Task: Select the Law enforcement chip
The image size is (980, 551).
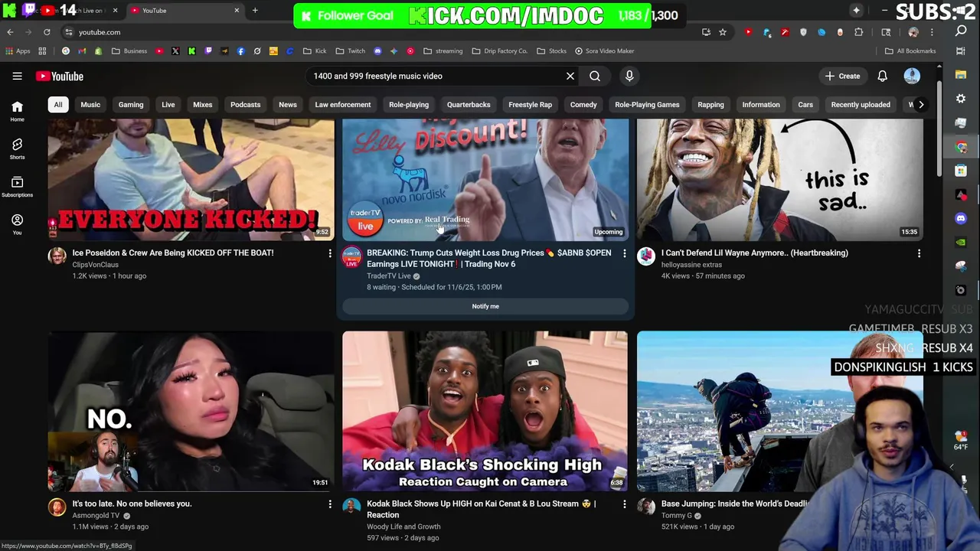Action: coord(343,104)
